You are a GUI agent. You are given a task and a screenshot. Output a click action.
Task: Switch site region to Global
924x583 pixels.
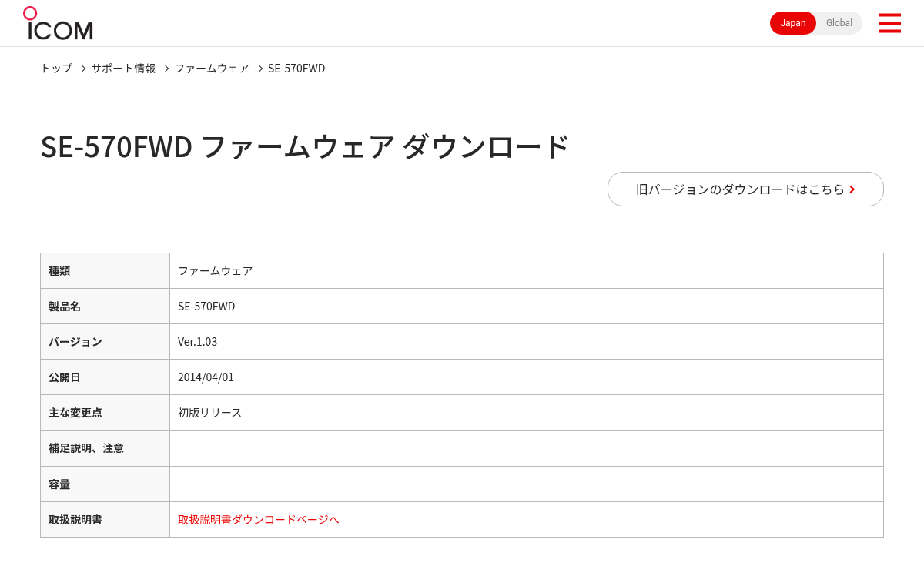(839, 23)
